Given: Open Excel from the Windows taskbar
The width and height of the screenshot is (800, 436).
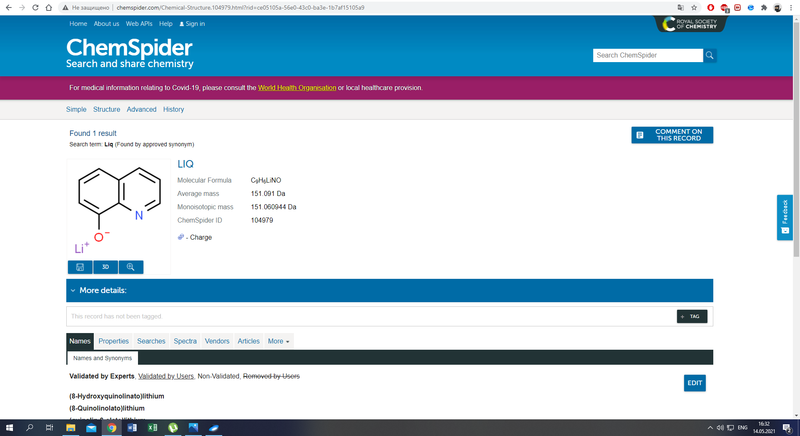Looking at the screenshot, I should pyautogui.click(x=152, y=428).
